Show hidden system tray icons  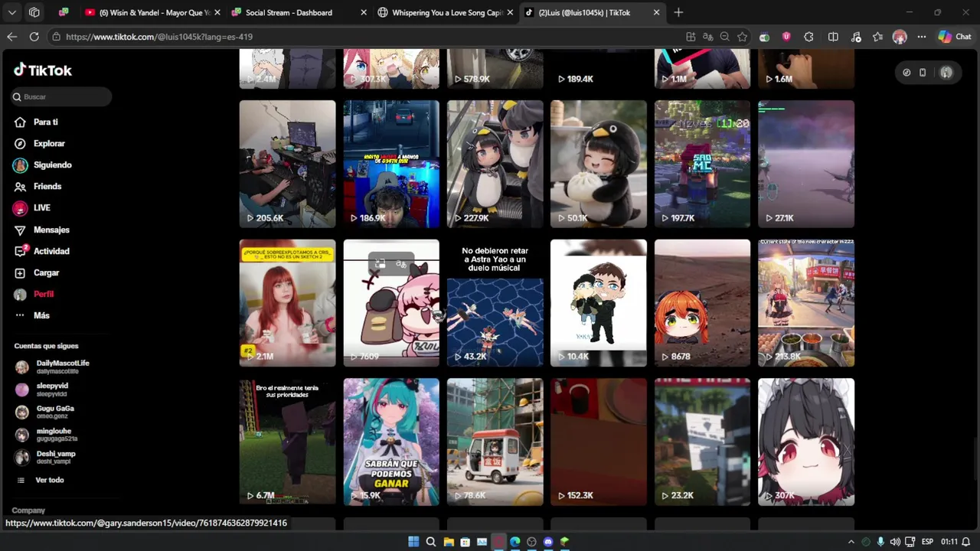pos(851,542)
